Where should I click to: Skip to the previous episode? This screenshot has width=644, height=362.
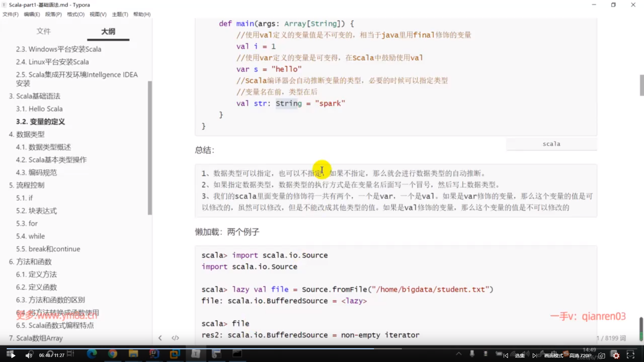point(506,356)
